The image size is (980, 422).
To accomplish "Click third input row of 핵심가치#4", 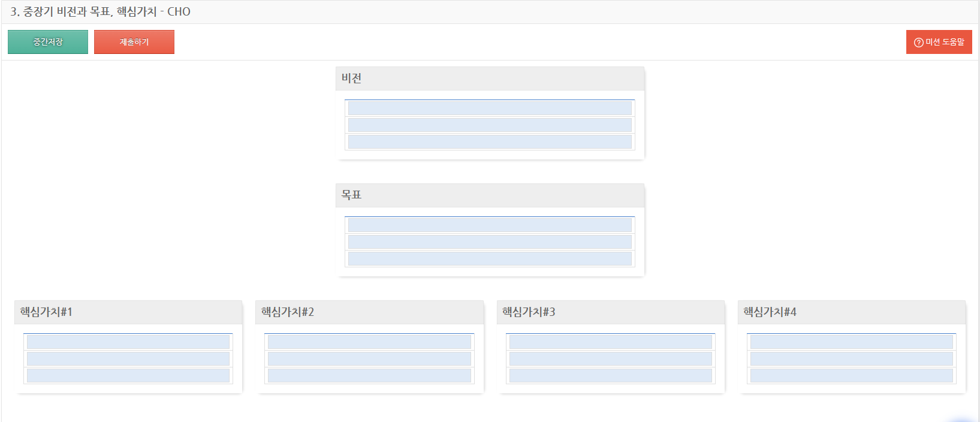I will tap(851, 375).
